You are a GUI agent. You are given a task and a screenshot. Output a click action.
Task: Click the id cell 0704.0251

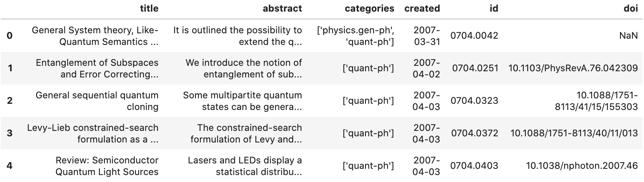coord(475,68)
